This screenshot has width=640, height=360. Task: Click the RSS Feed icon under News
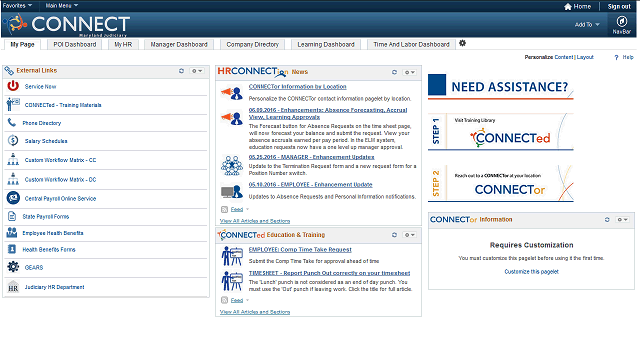(x=224, y=209)
